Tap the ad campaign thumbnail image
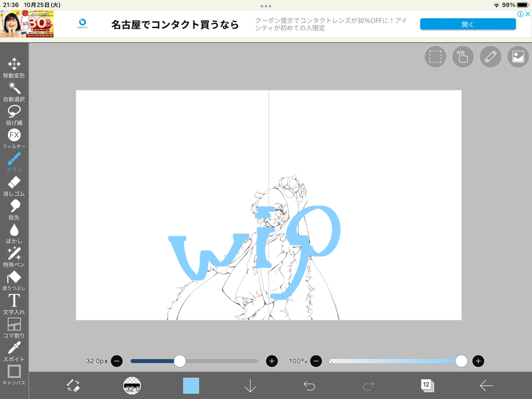The width and height of the screenshot is (532, 399). coord(27,24)
